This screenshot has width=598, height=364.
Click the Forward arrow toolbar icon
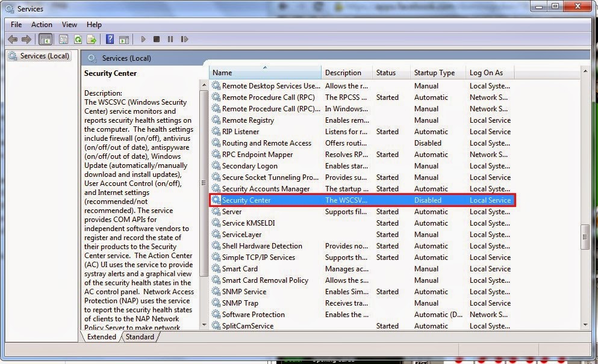(x=26, y=39)
